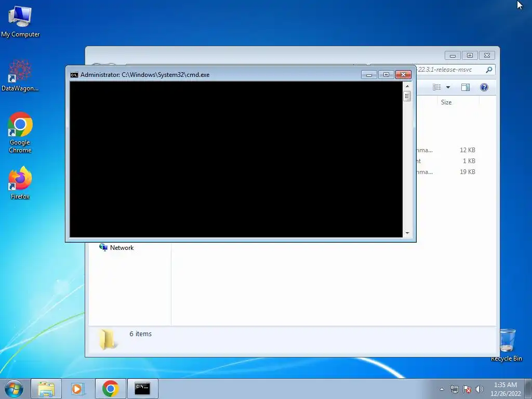Screen dimensions: 532x399
Task: Open the Explorer change-view icon
Action: click(436, 87)
